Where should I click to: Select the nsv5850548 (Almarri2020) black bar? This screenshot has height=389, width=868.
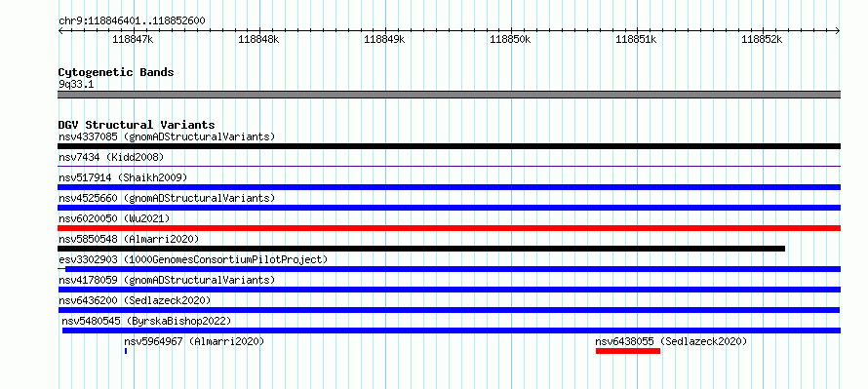pyautogui.click(x=421, y=249)
